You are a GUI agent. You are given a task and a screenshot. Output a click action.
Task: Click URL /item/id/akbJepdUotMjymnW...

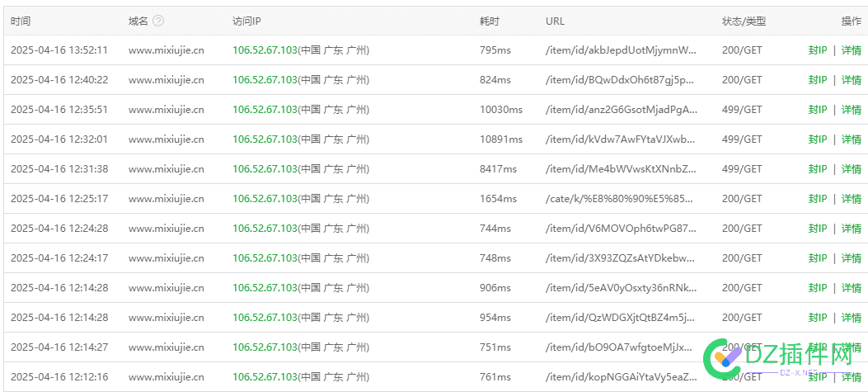coord(621,50)
